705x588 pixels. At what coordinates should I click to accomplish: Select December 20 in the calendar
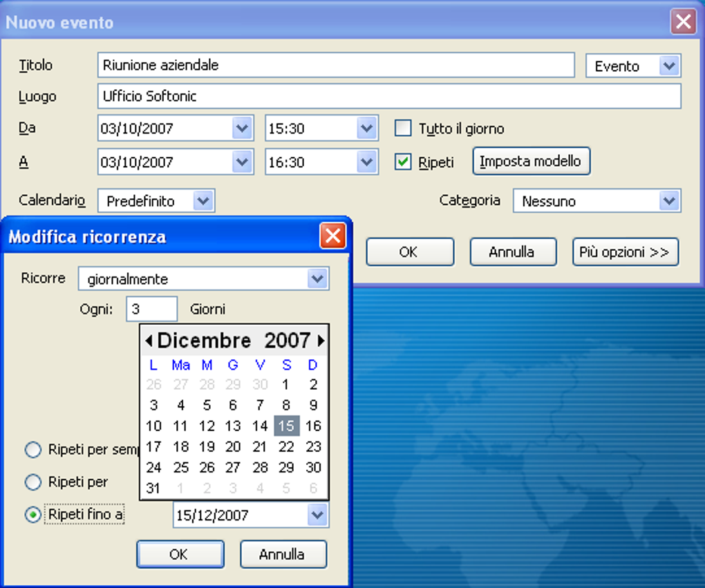tap(234, 447)
